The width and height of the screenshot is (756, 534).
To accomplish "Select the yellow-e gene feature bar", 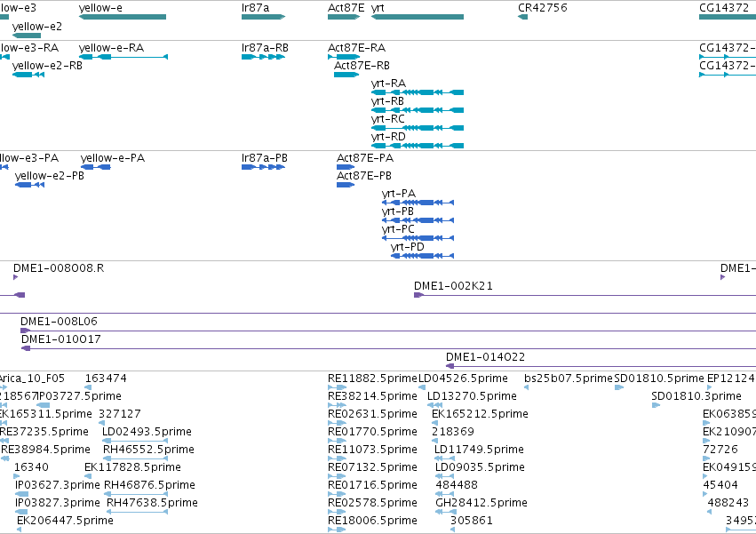I will 123,17.
